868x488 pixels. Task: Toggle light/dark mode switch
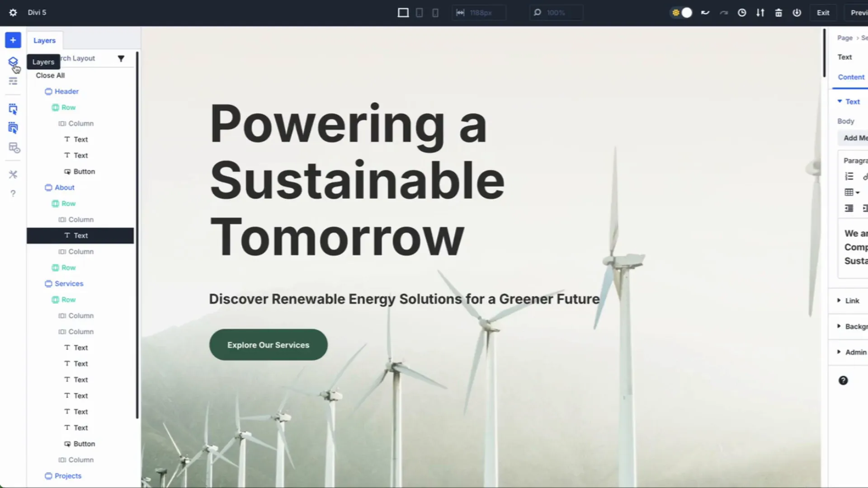click(682, 13)
